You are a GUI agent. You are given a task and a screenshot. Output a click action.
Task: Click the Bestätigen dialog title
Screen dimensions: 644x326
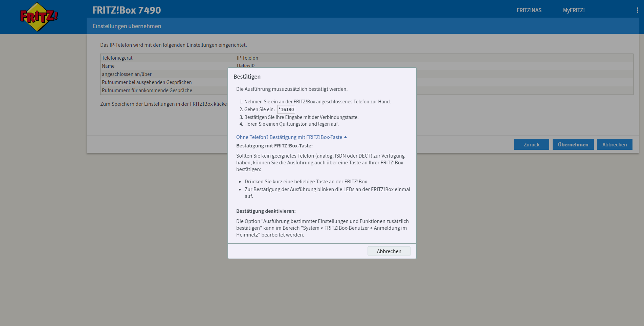coord(247,77)
